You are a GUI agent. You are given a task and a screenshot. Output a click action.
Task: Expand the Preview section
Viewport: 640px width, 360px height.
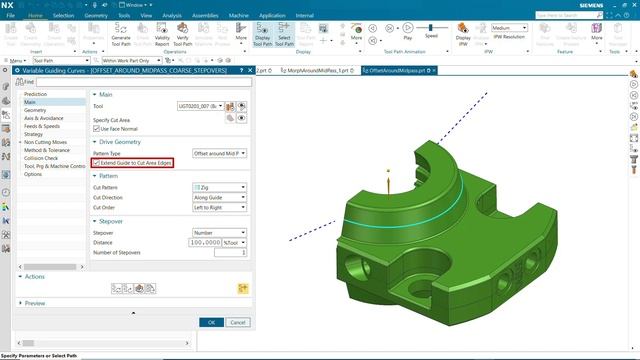coord(20,303)
